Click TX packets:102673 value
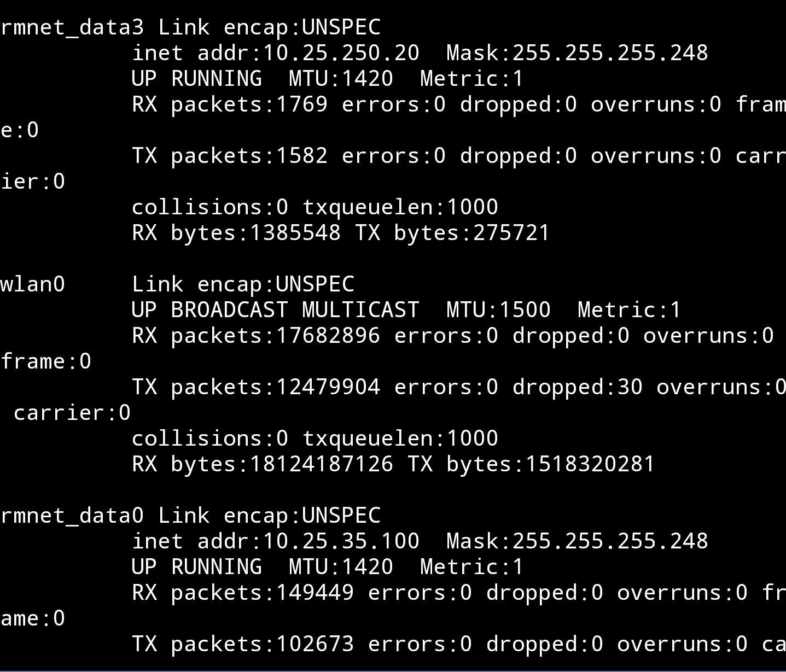Image resolution: width=786 pixels, height=672 pixels. point(243,644)
